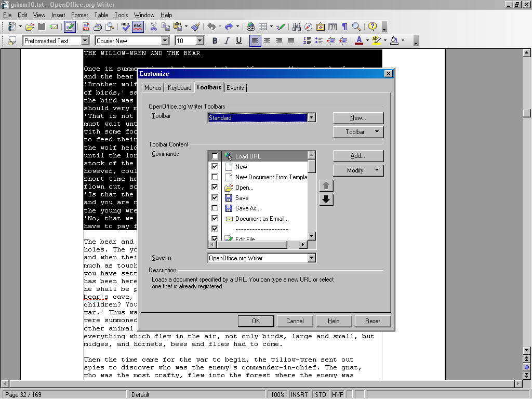Toggle the AutoSpellcheck icon
The image size is (532, 399).
(x=137, y=26)
